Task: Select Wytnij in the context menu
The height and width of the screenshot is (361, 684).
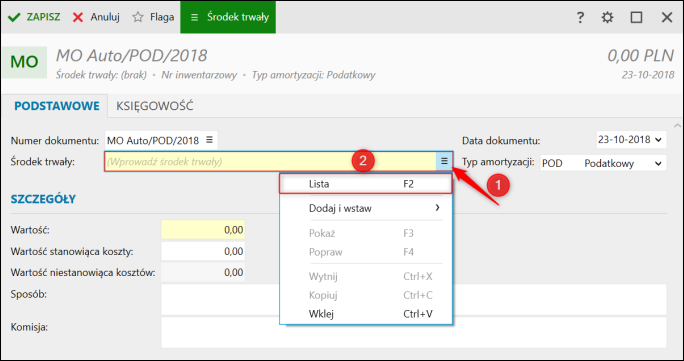Action: click(x=366, y=276)
